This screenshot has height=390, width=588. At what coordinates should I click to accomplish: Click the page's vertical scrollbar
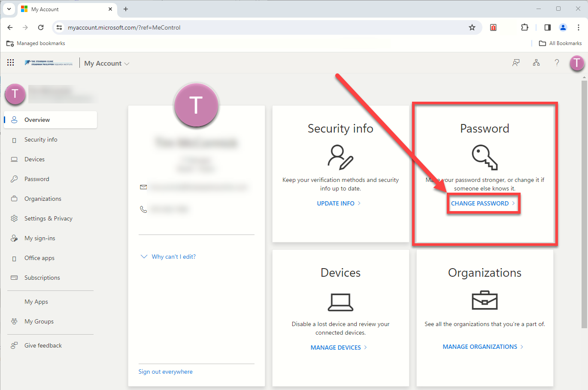click(x=584, y=204)
